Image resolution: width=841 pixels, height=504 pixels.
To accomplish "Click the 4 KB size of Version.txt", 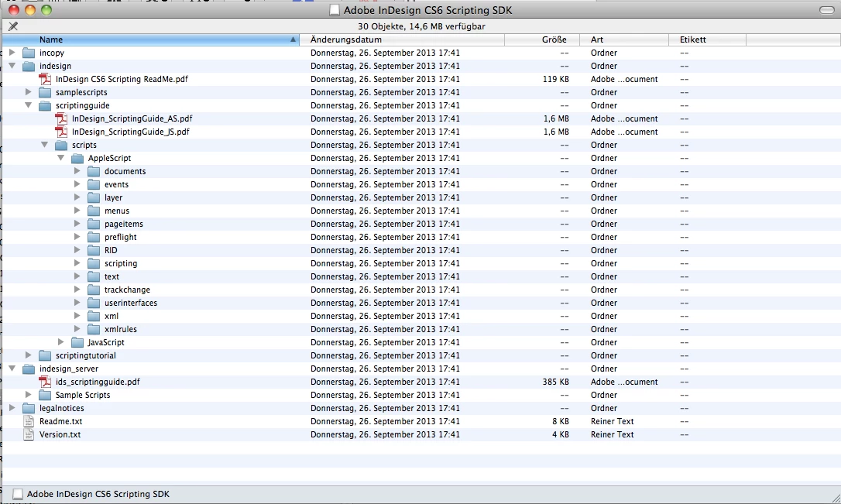I will click(x=561, y=434).
